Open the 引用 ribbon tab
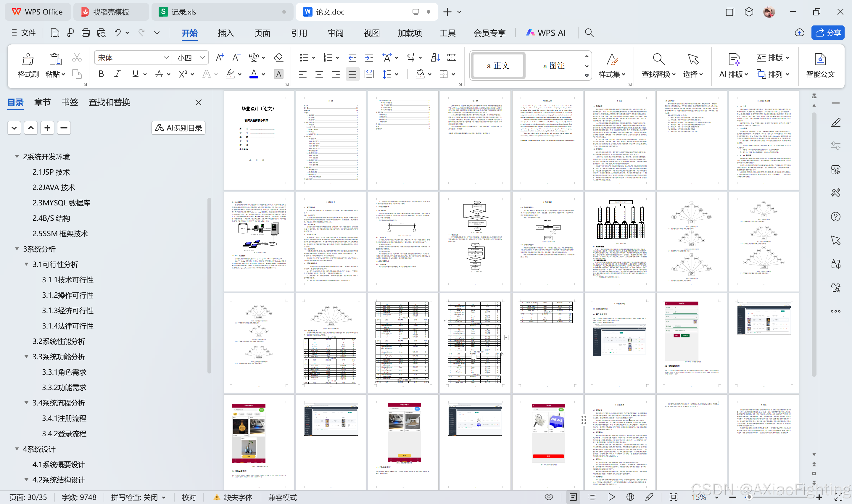 click(299, 33)
